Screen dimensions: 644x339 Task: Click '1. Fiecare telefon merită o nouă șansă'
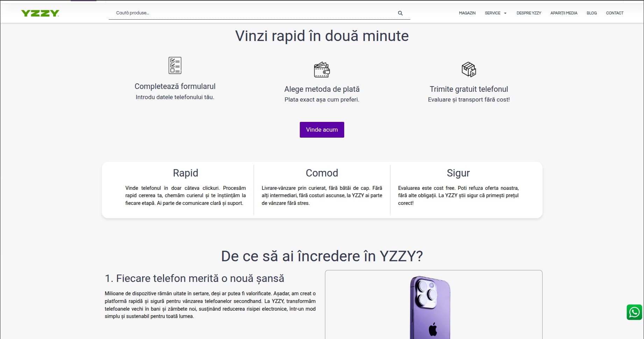(194, 278)
